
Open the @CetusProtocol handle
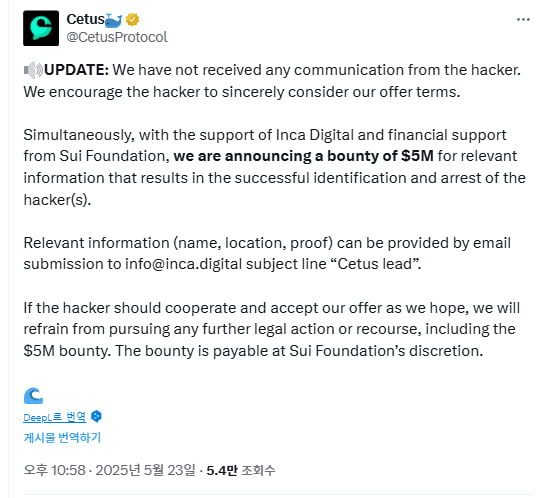coord(117,37)
